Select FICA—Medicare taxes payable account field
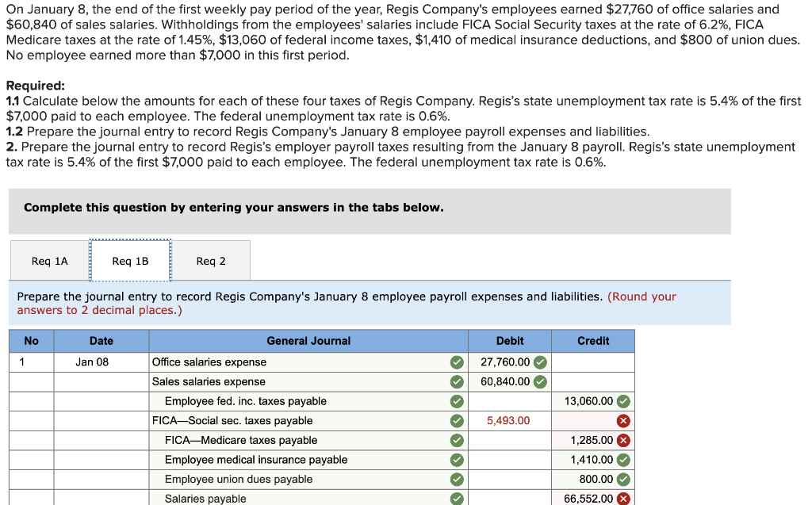The image size is (812, 505). tap(308, 440)
